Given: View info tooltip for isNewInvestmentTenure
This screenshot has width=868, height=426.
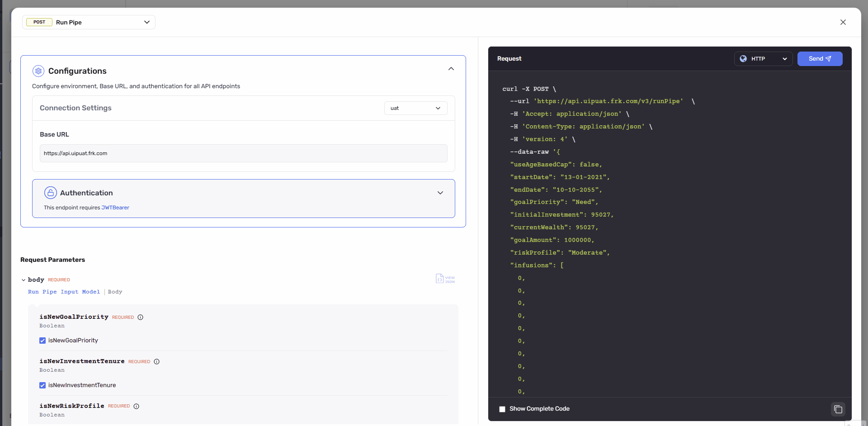Looking at the screenshot, I should (156, 361).
